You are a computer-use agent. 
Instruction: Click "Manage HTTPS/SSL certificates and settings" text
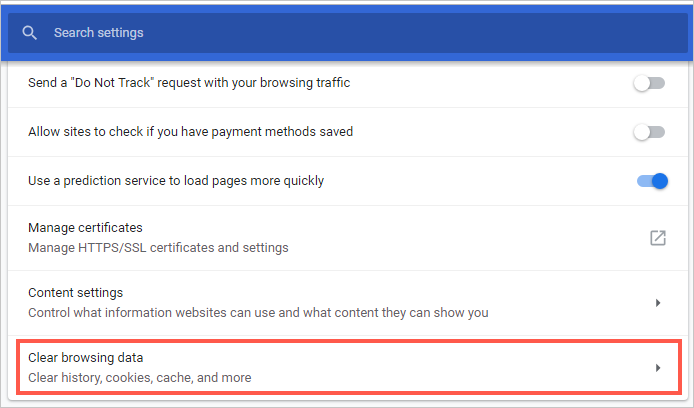pyautogui.click(x=158, y=247)
